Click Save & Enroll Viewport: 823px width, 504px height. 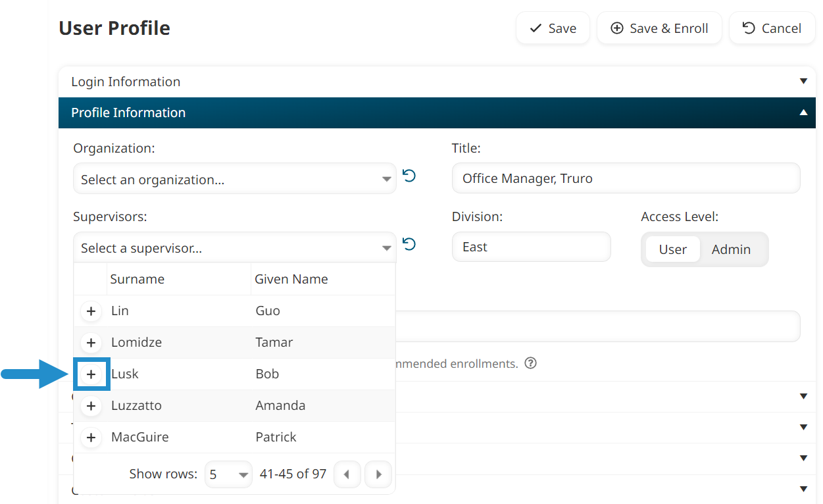659,28
